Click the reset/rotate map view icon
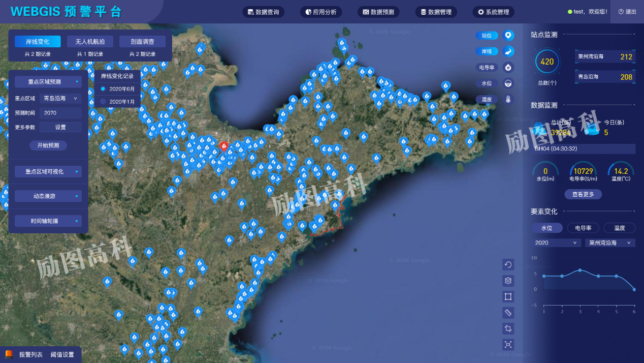This screenshot has width=644, height=363. pos(508,264)
